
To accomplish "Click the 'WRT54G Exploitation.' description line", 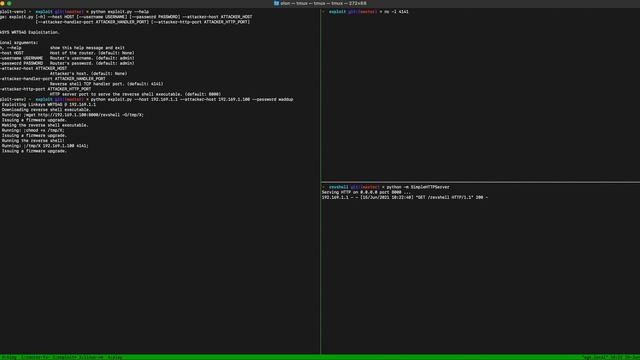I will pos(30,32).
